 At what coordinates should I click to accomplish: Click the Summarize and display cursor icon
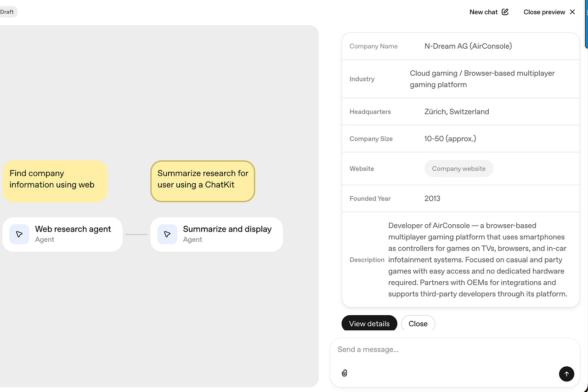click(167, 234)
